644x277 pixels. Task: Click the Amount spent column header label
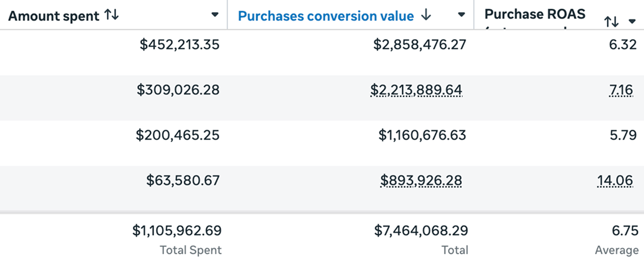pos(53,16)
